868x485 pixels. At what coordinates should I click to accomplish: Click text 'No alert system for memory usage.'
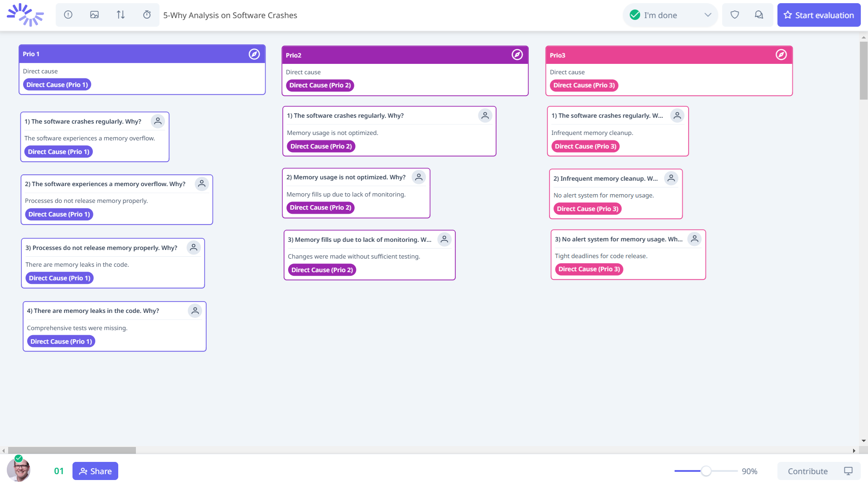[x=603, y=195]
